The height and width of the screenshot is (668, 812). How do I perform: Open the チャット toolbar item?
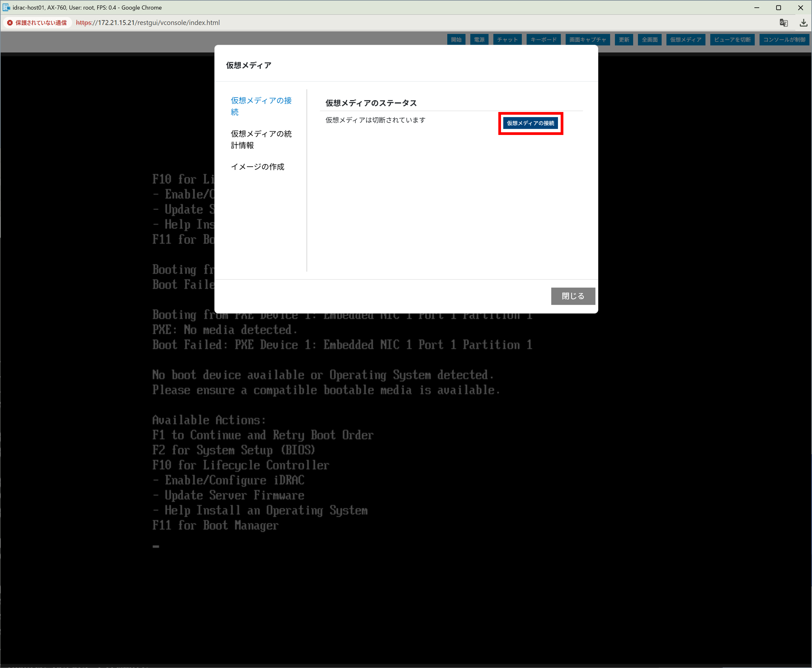[507, 40]
